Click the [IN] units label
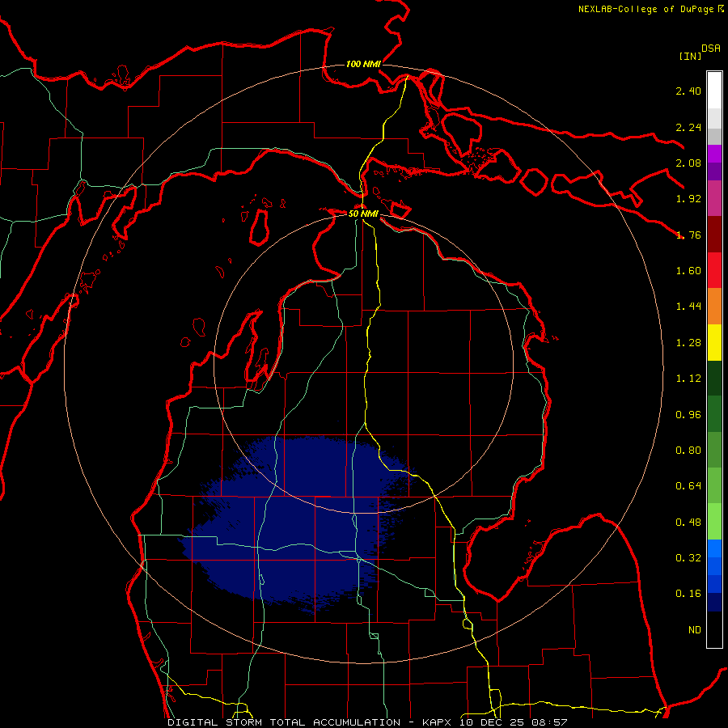Screen dimensions: 728x728 click(x=690, y=56)
